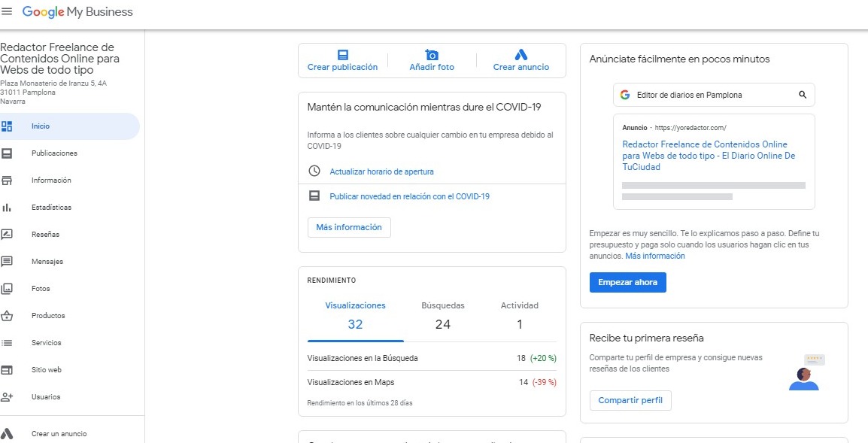Screen dimensions: 868x443
Task: Click the Añadir foto camera icon
Action: tap(432, 54)
